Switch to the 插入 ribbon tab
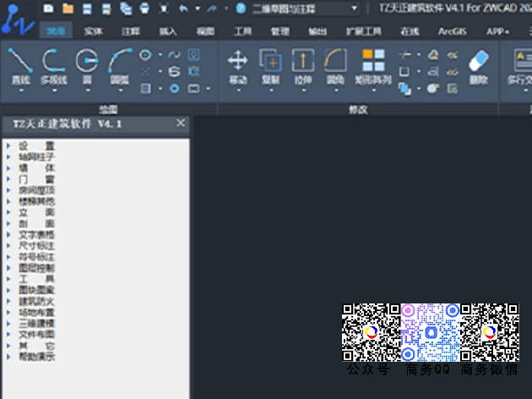The image size is (532, 399). tap(168, 31)
